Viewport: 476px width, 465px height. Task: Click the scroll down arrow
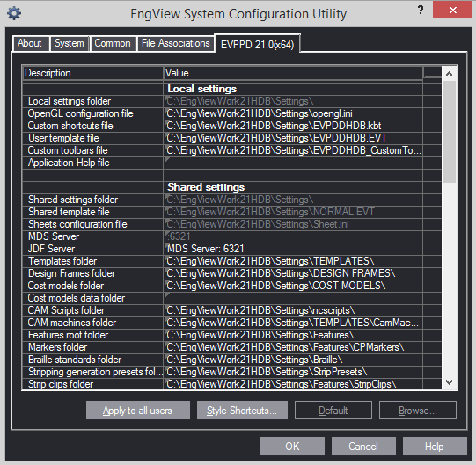tap(450, 382)
